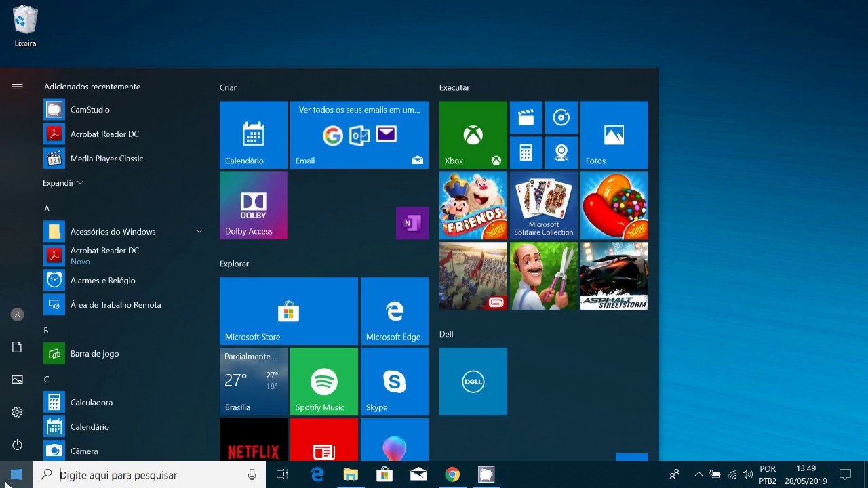Click the Windows Start button

[x=16, y=474]
